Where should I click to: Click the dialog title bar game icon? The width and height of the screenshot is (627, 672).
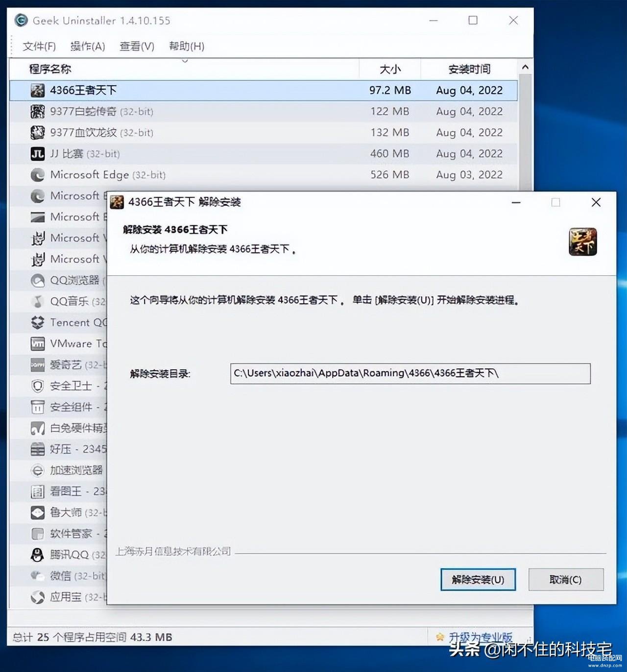(x=117, y=202)
